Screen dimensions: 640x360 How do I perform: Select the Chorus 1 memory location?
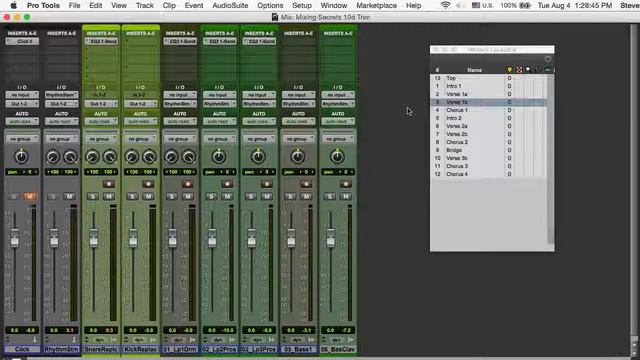click(489, 110)
